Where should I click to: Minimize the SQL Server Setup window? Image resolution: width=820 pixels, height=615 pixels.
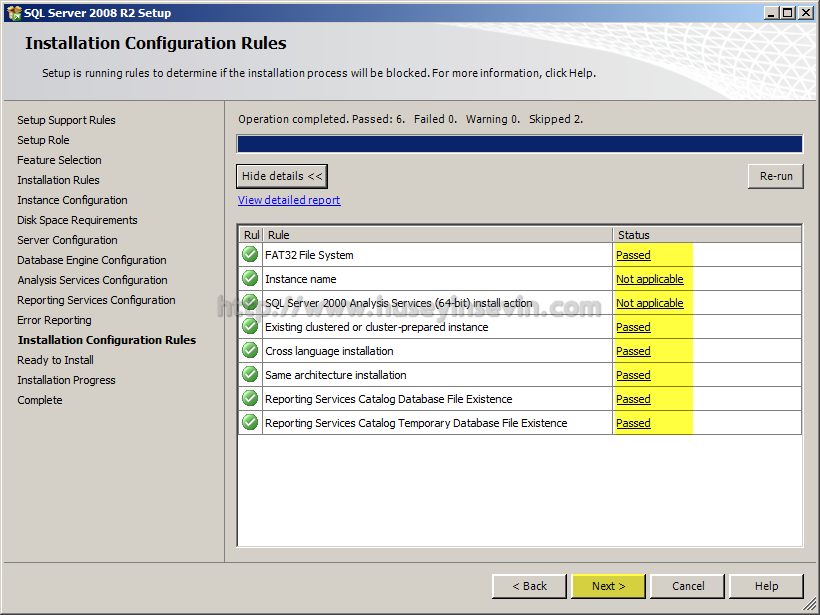tap(771, 13)
